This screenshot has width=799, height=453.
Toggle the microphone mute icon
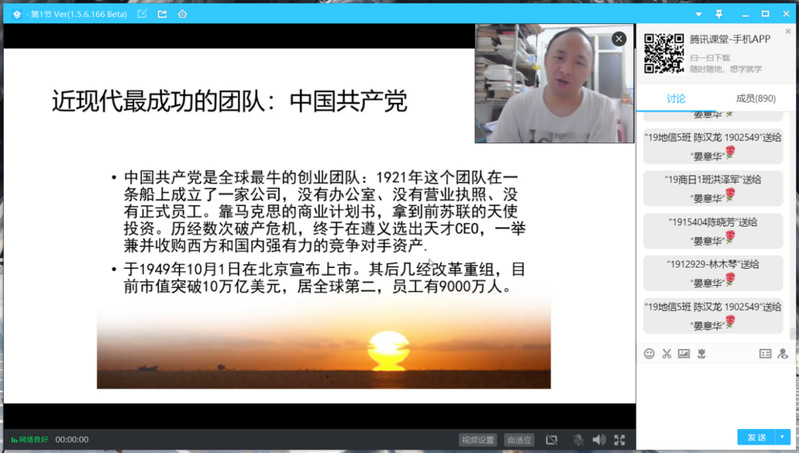click(578, 439)
